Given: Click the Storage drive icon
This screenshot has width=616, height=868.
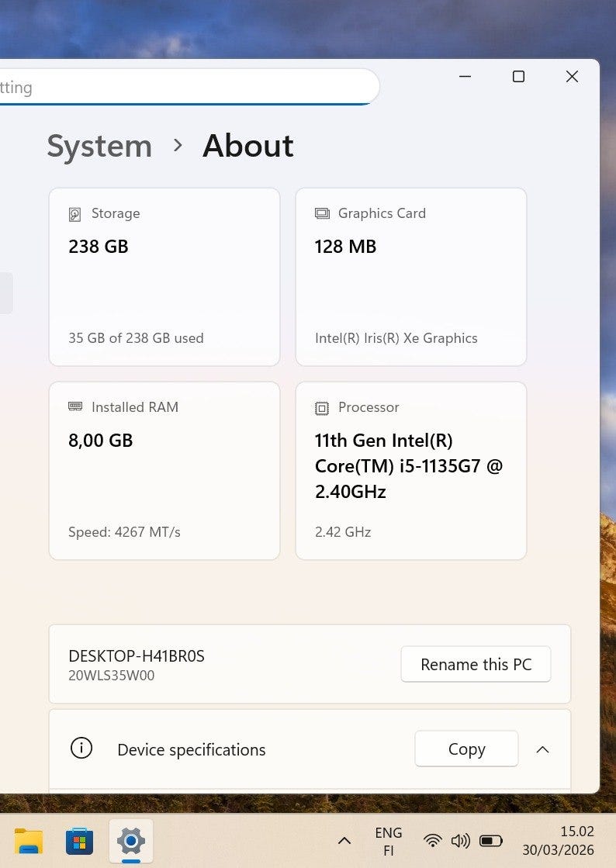Looking at the screenshot, I should (75, 214).
